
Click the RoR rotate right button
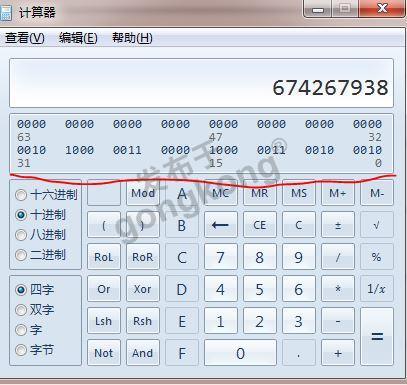143,257
